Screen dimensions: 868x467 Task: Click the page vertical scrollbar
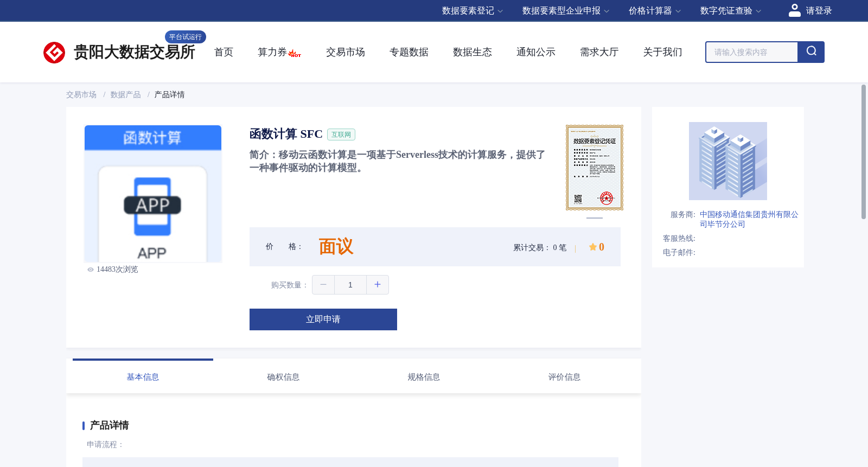pyautogui.click(x=864, y=152)
